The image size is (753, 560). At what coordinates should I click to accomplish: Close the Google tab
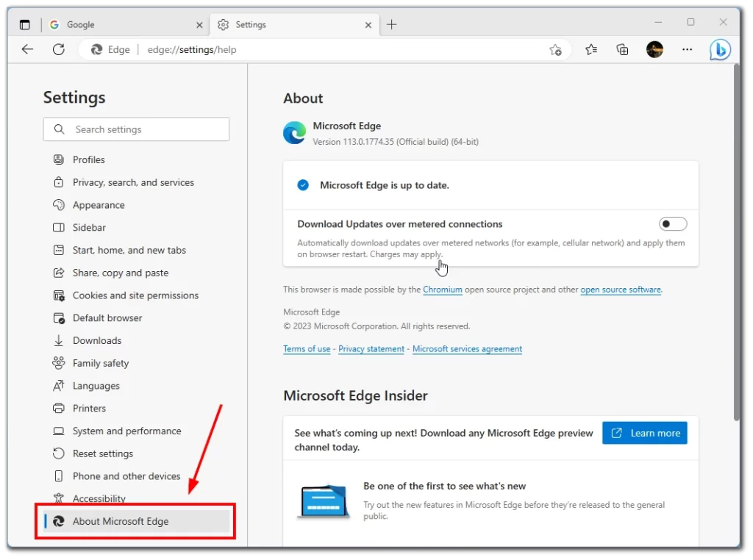tap(199, 25)
